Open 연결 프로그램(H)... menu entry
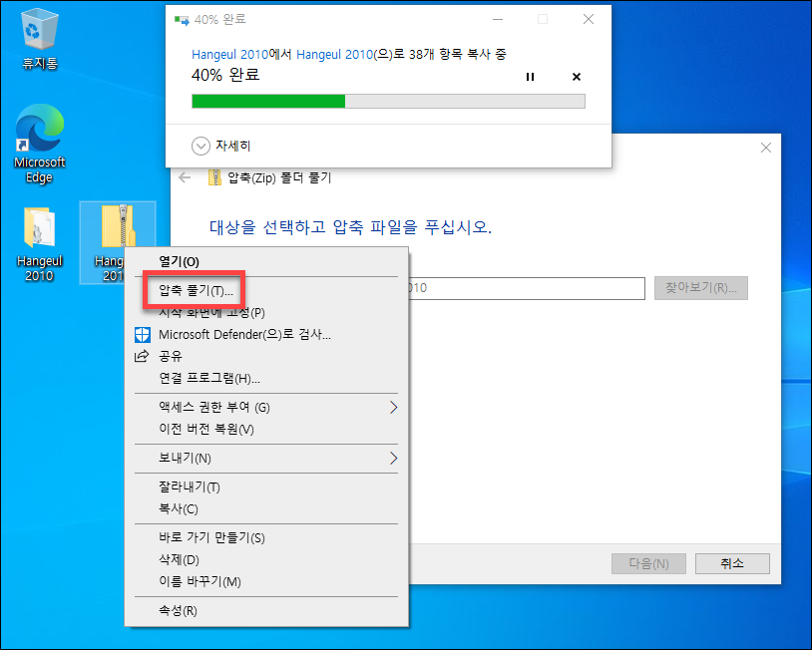 click(266, 378)
